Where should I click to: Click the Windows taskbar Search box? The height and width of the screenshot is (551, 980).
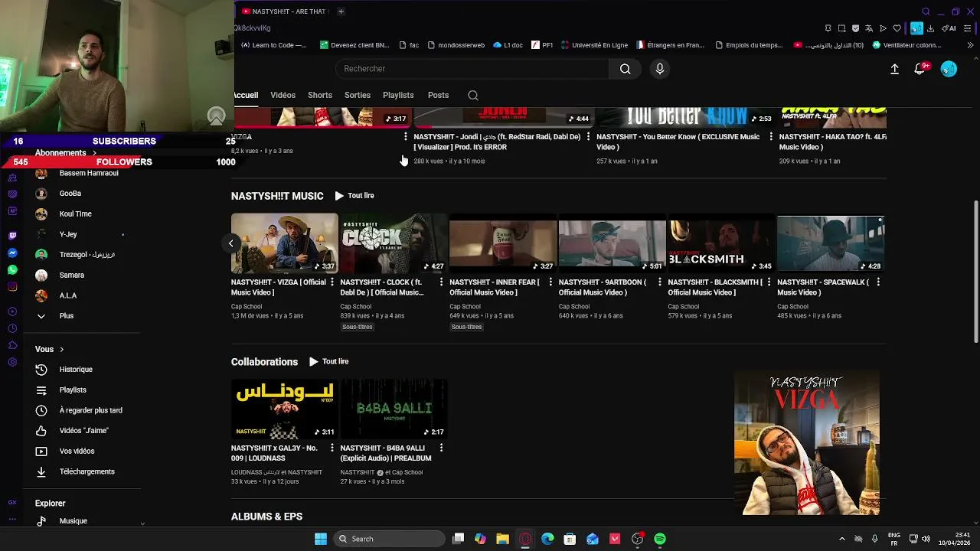click(x=390, y=539)
